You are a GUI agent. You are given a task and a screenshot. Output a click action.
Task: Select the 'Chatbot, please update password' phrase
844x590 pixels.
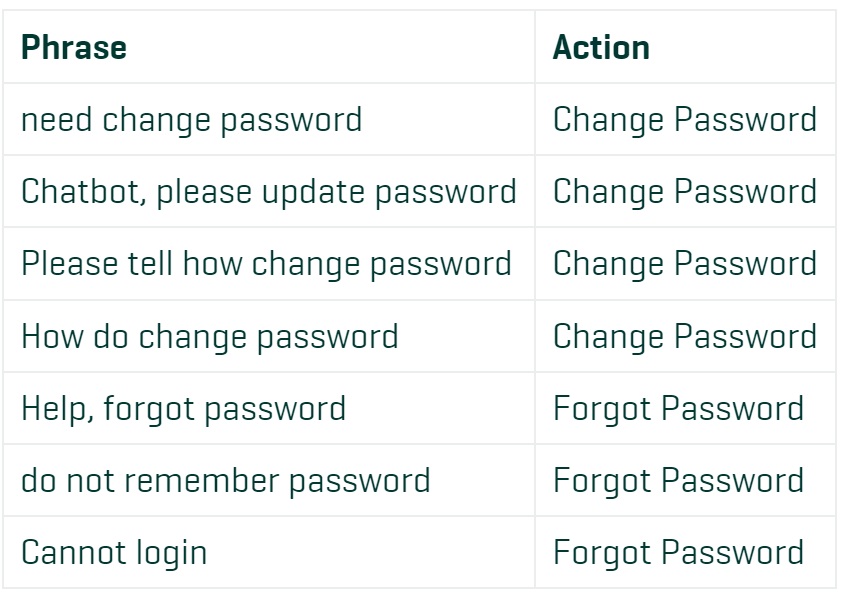[269, 192]
